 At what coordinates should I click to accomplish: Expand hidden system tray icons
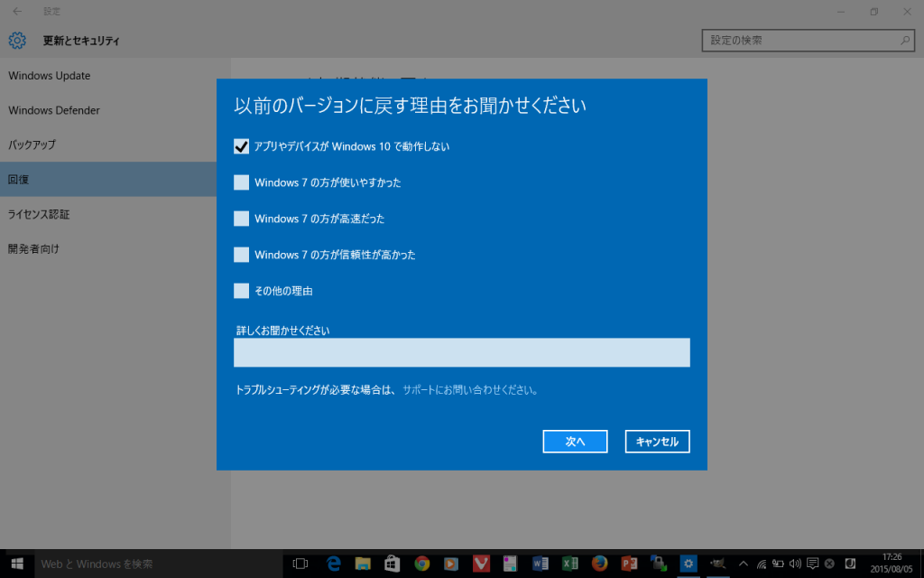click(x=744, y=564)
